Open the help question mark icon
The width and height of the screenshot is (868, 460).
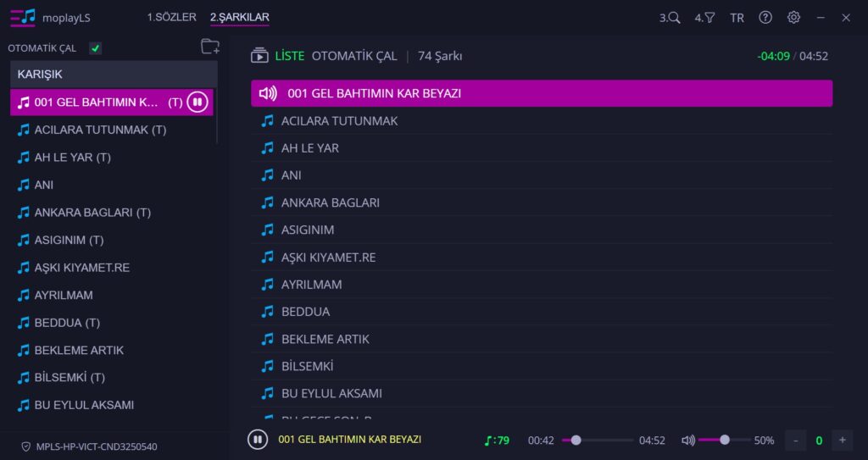[765, 18]
